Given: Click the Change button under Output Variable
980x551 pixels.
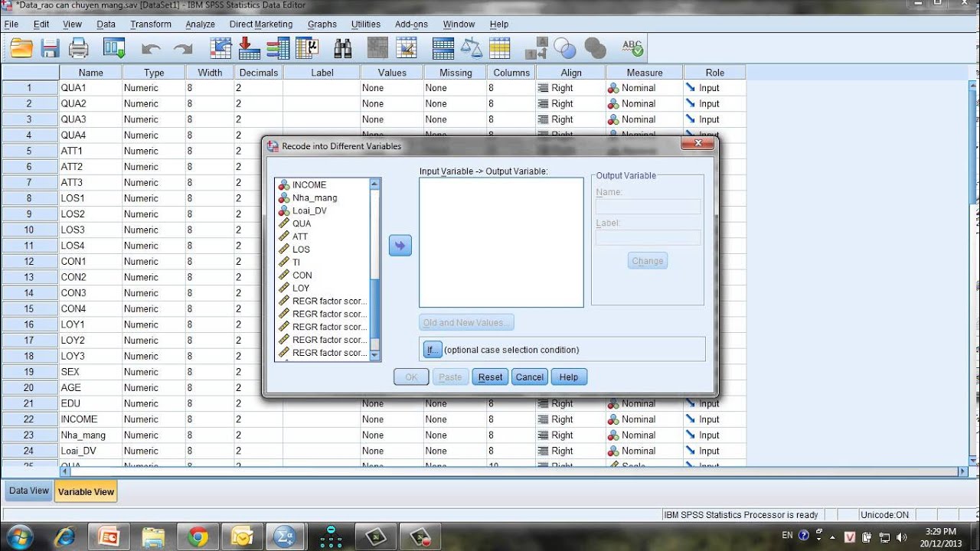Looking at the screenshot, I should (647, 261).
